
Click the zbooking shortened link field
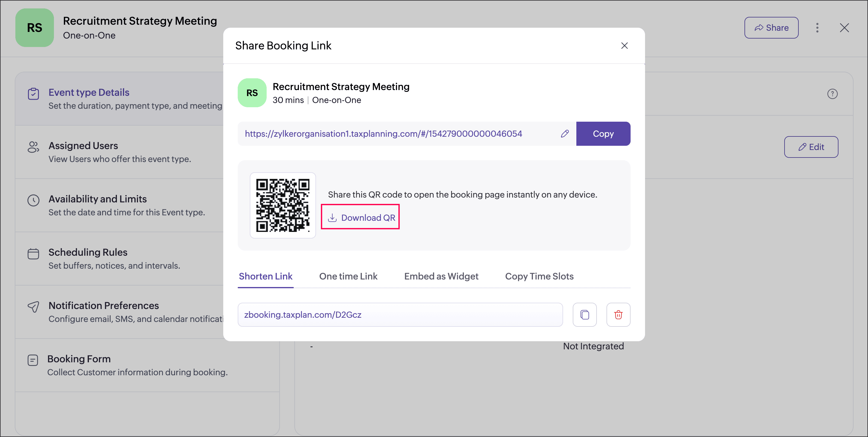coord(400,315)
